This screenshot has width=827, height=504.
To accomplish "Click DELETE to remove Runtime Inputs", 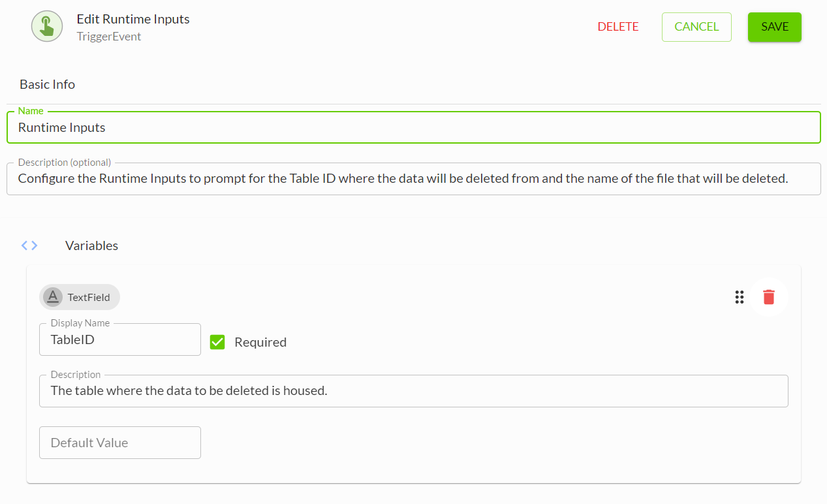I will coord(617,27).
